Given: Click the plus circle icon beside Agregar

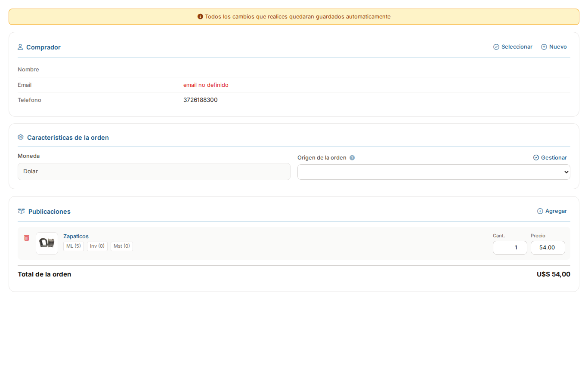Looking at the screenshot, I should click(540, 211).
